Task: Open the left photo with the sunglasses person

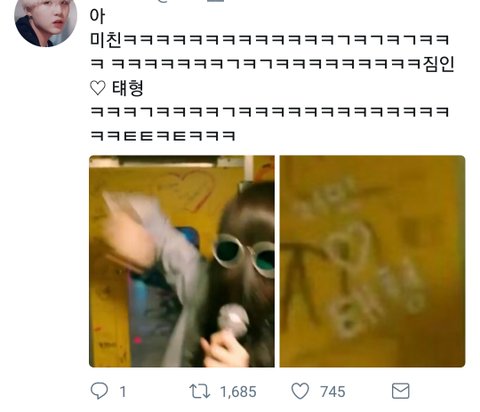Action: [x=182, y=261]
